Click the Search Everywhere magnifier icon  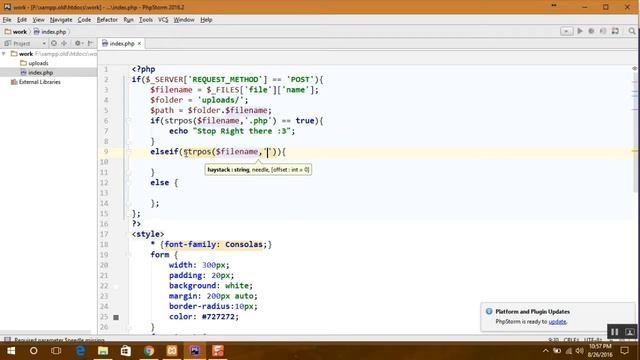[632, 31]
